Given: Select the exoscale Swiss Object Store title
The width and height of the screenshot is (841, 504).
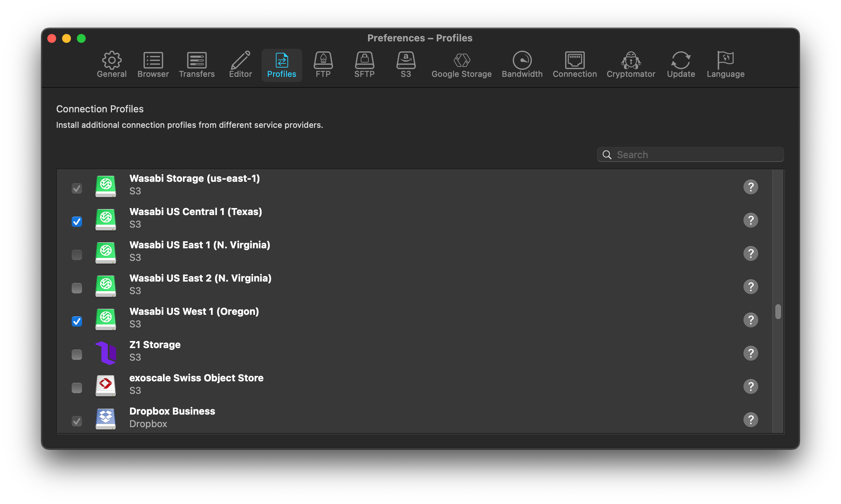Looking at the screenshot, I should 196,378.
